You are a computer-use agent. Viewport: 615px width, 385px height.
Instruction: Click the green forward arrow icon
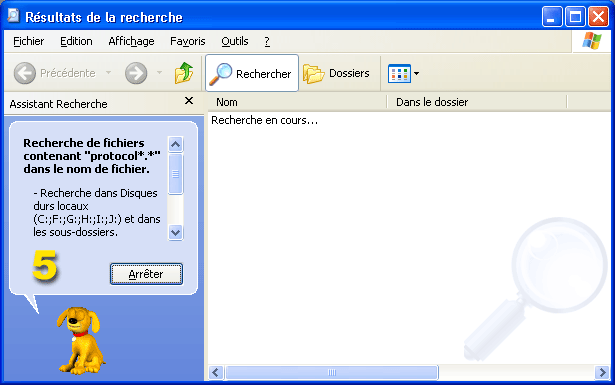[x=136, y=73]
